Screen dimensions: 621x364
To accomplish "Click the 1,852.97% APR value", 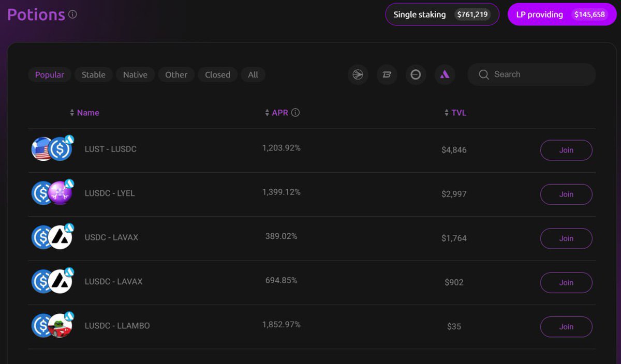I will (x=282, y=325).
